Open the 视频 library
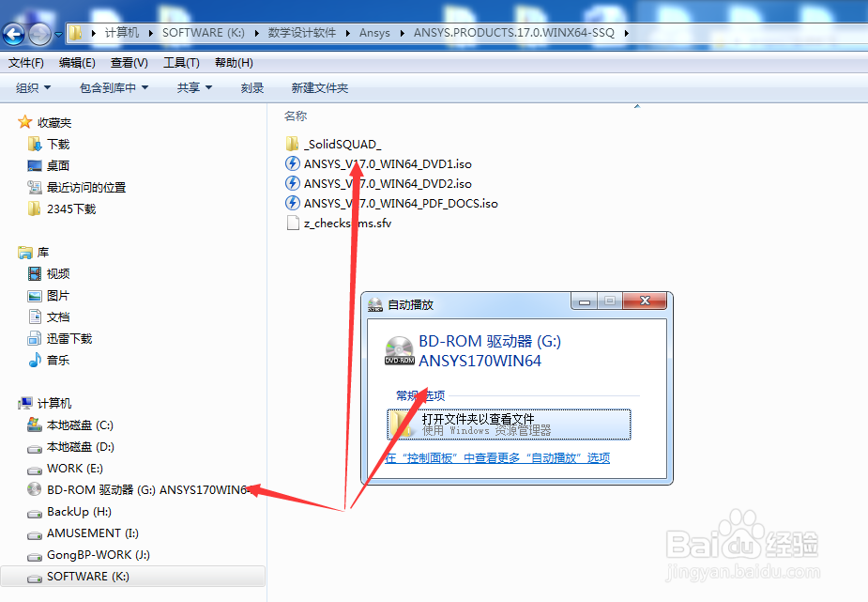 click(x=57, y=273)
